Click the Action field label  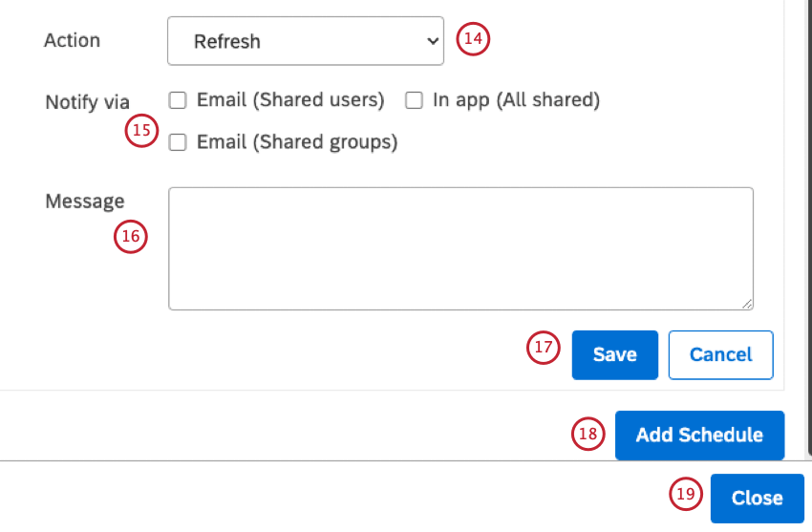click(x=73, y=40)
